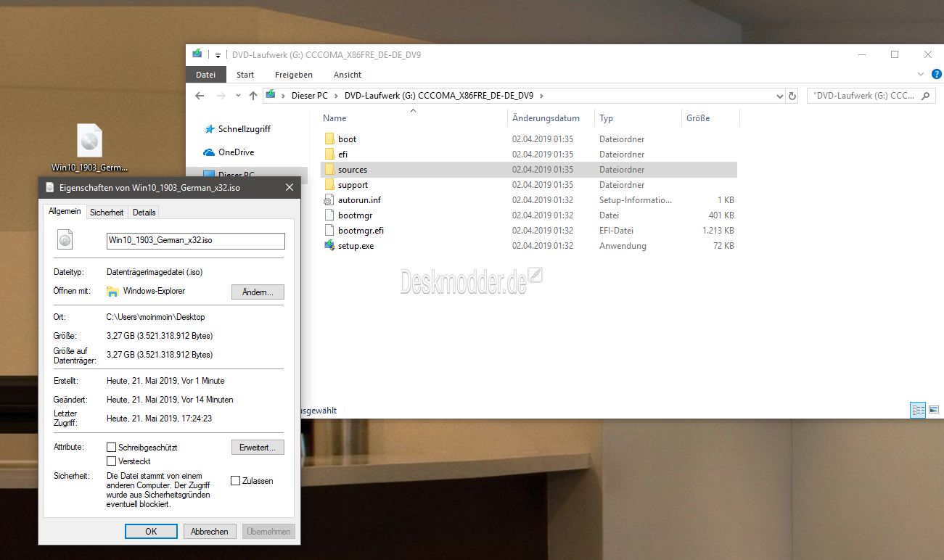944x560 pixels.
Task: Switch to details view icon
Action: (919, 410)
